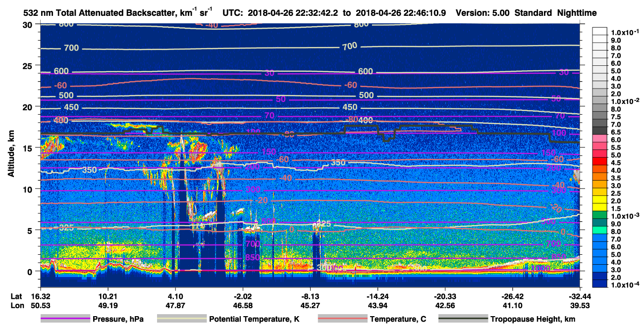Click the pure red colorbar segment above '4.5'

click(x=599, y=160)
